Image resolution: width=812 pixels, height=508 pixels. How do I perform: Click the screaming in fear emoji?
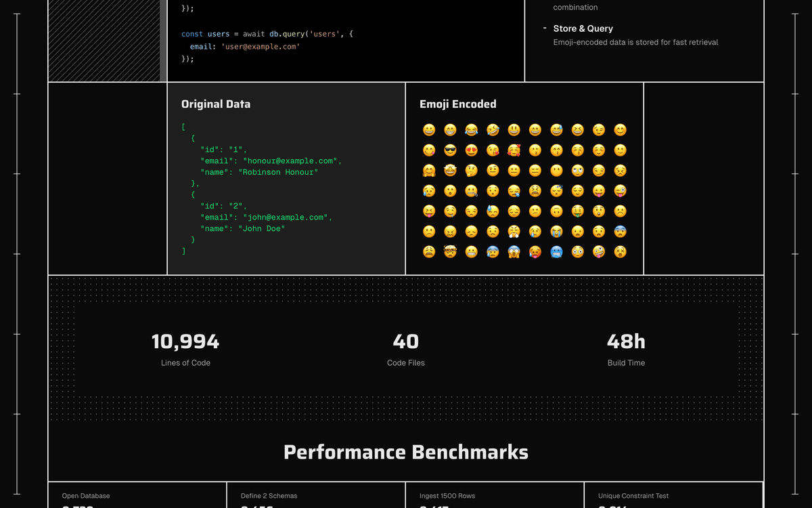[514, 252]
